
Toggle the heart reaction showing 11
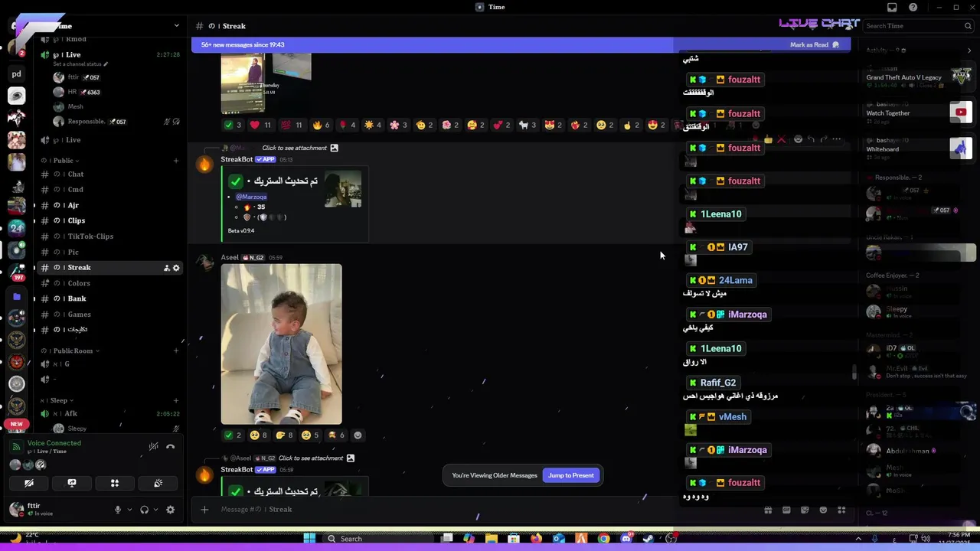click(260, 125)
